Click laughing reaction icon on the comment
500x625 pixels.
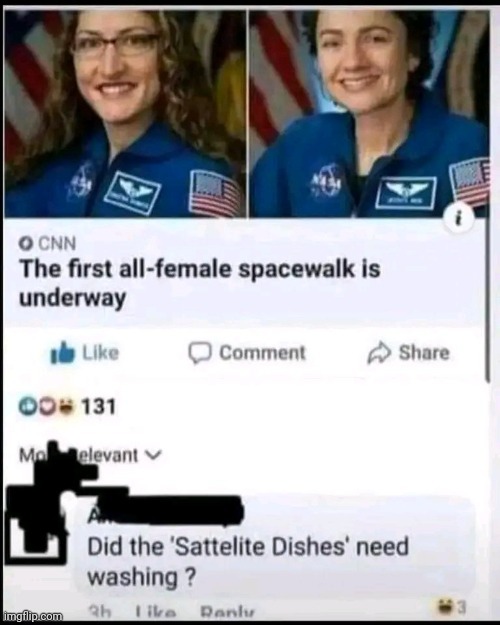pyautogui.click(x=445, y=607)
